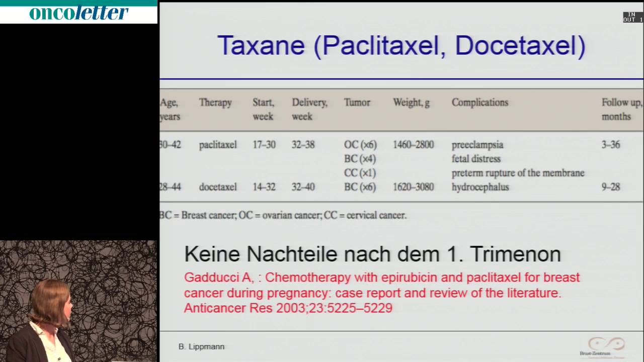
Task: Click the 'preeclampsia' complication
Action: point(477,145)
